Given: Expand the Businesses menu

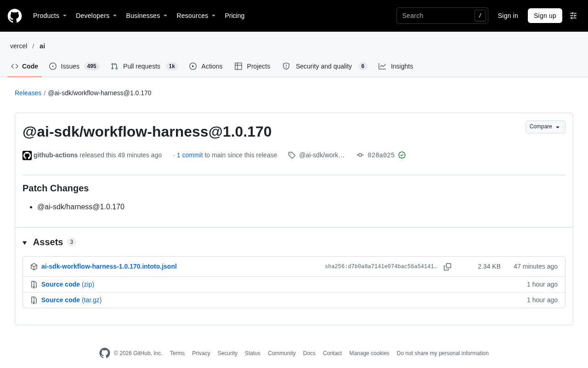Looking at the screenshot, I should (x=147, y=16).
